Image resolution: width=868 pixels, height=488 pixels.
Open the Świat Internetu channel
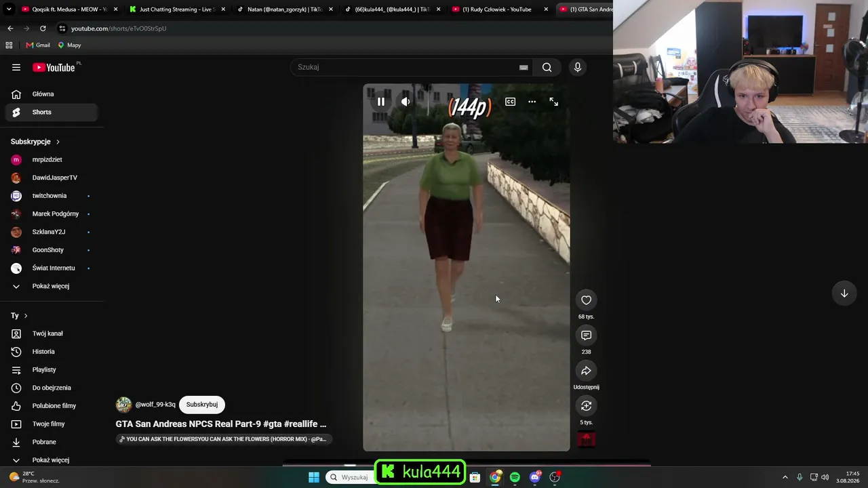point(52,268)
